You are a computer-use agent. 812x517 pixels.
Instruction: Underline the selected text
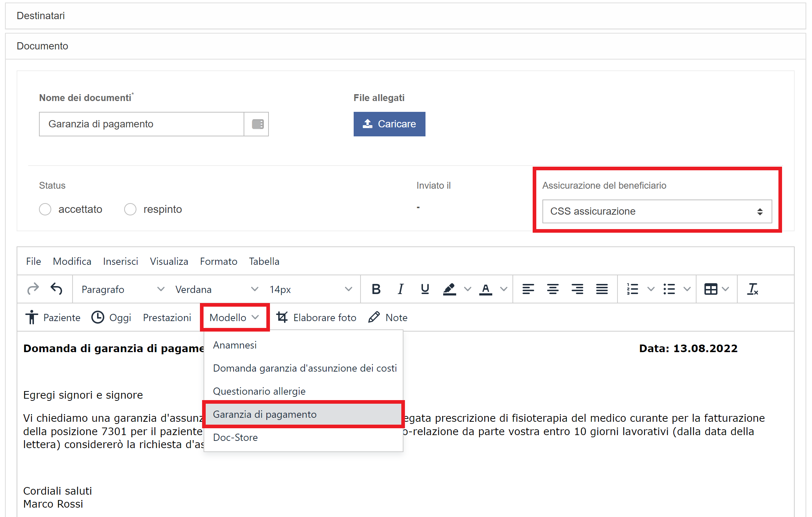point(425,289)
